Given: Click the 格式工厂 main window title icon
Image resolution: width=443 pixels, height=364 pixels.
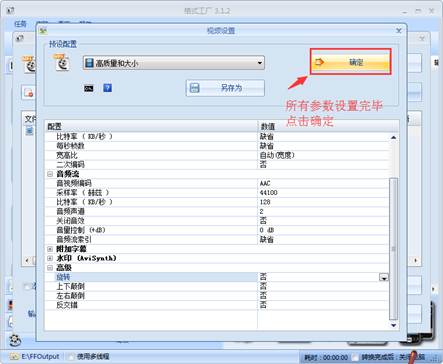Looking at the screenshot, I should pos(10,11).
